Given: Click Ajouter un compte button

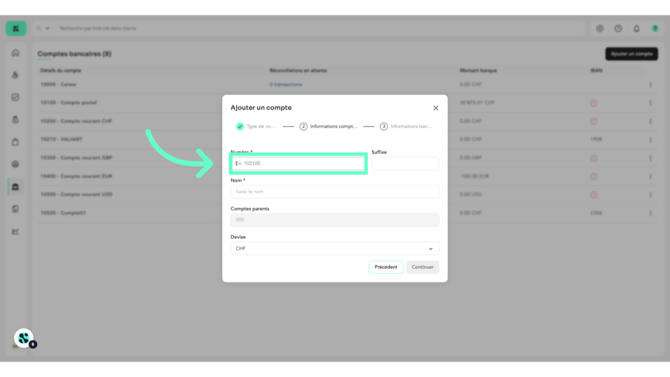Looking at the screenshot, I should tap(631, 54).
